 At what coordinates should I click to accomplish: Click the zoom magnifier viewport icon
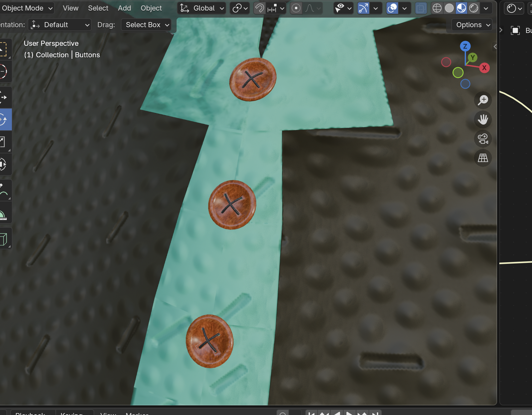(x=483, y=100)
